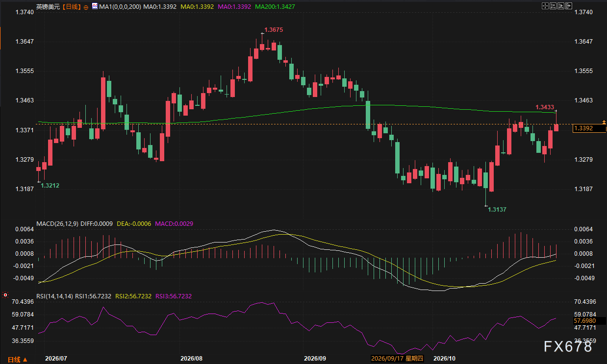Click the yellow DEA:-0.0006 value
The image size is (607, 364).
[x=134, y=224]
